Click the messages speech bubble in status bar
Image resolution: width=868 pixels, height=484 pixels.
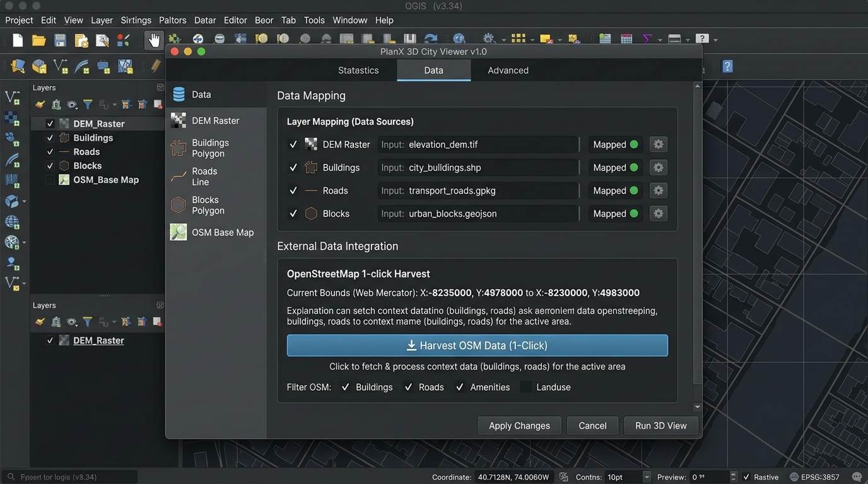(x=857, y=477)
